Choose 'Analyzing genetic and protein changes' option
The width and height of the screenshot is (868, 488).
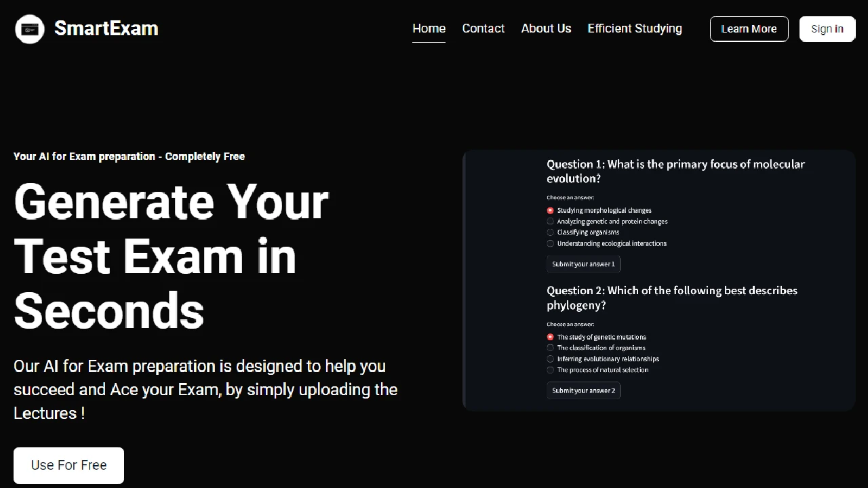551,222
